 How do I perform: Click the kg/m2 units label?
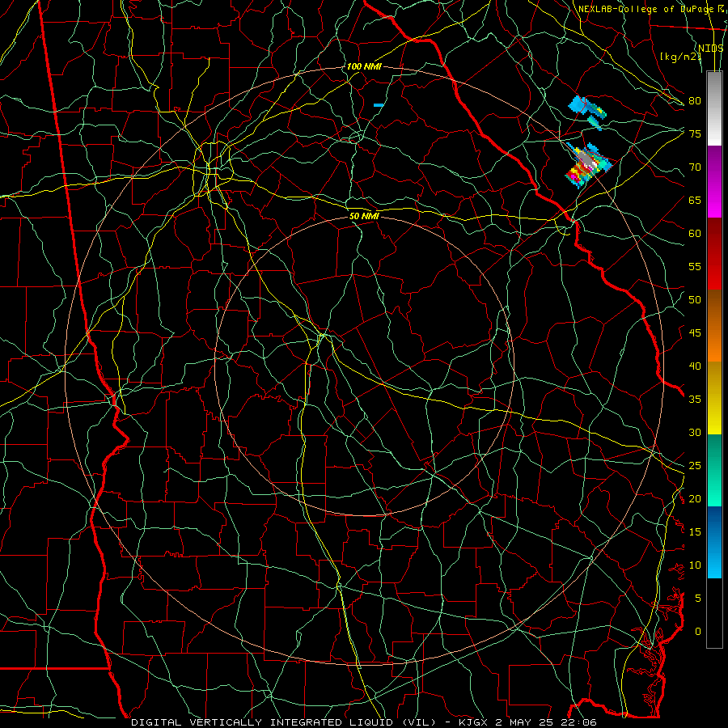680,57
